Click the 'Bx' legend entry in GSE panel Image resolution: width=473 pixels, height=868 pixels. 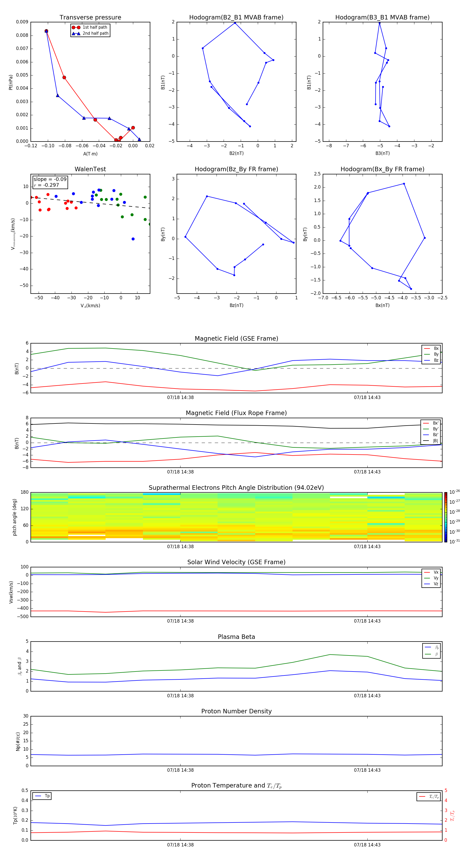coord(431,349)
